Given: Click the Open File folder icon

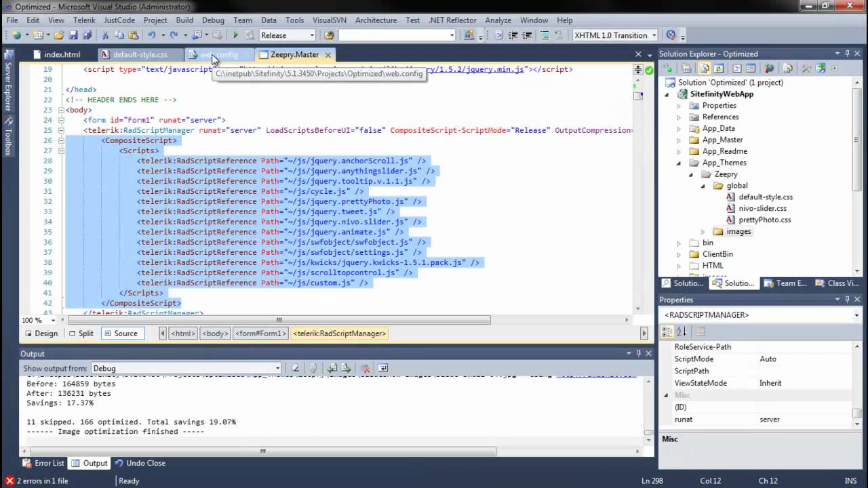Looking at the screenshot, I should tap(59, 35).
